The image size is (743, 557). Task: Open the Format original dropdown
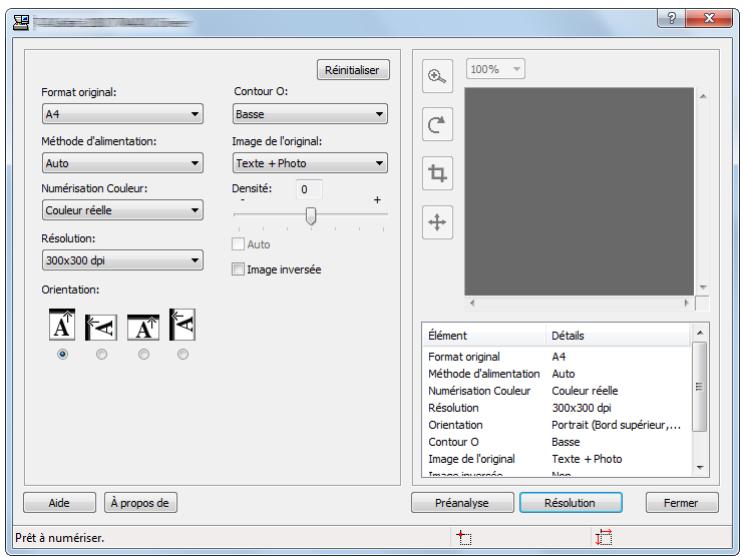[x=123, y=114]
